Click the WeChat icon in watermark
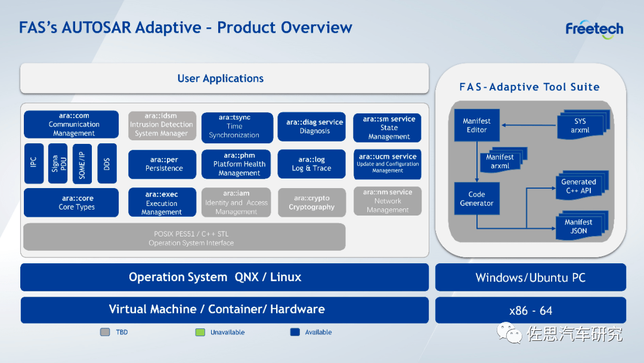The width and height of the screenshot is (644, 363). click(x=511, y=332)
